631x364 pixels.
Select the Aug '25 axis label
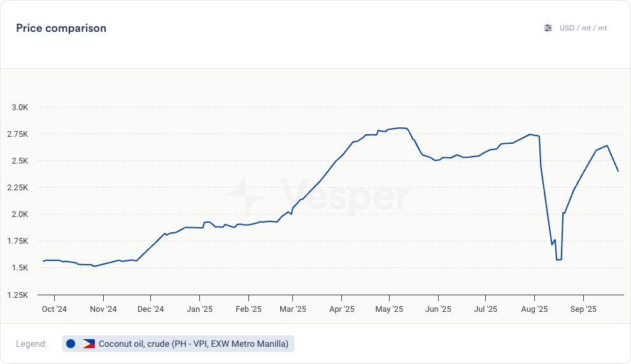point(534,309)
